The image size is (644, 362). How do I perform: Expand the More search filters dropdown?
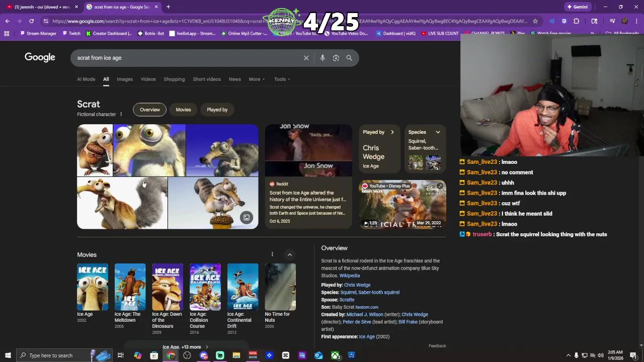click(257, 79)
